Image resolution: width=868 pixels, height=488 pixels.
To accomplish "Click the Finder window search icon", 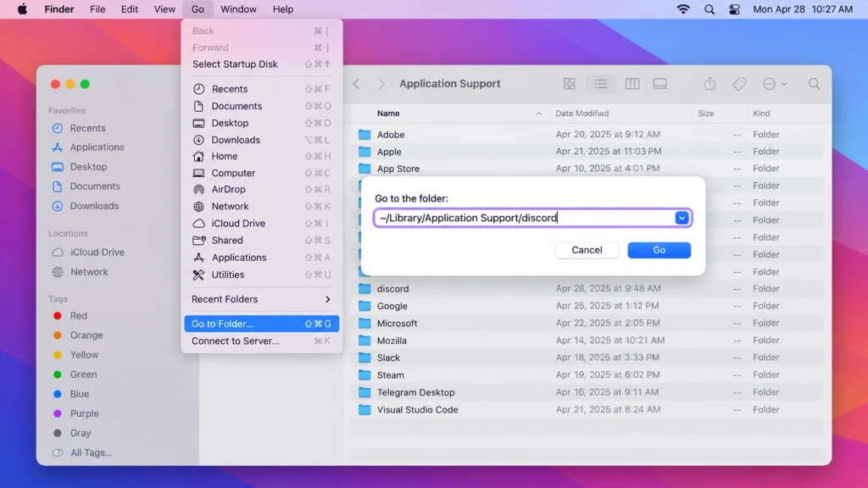I will (x=814, y=84).
